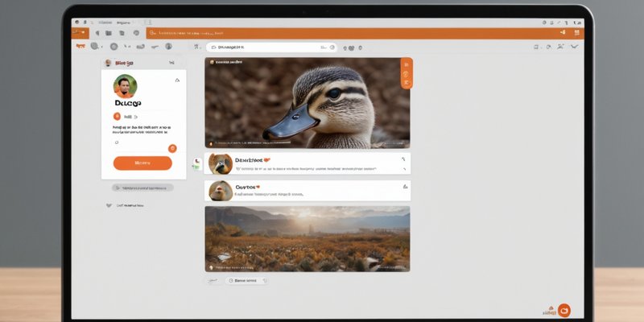Open the folder icon in the top toolbar
Viewport: 644px width, 322px height.
(109, 33)
